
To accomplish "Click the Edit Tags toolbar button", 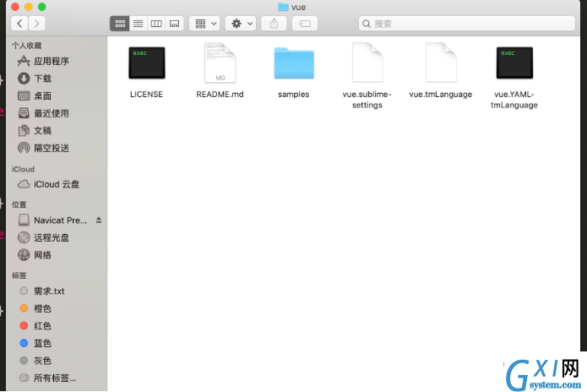I will [305, 24].
